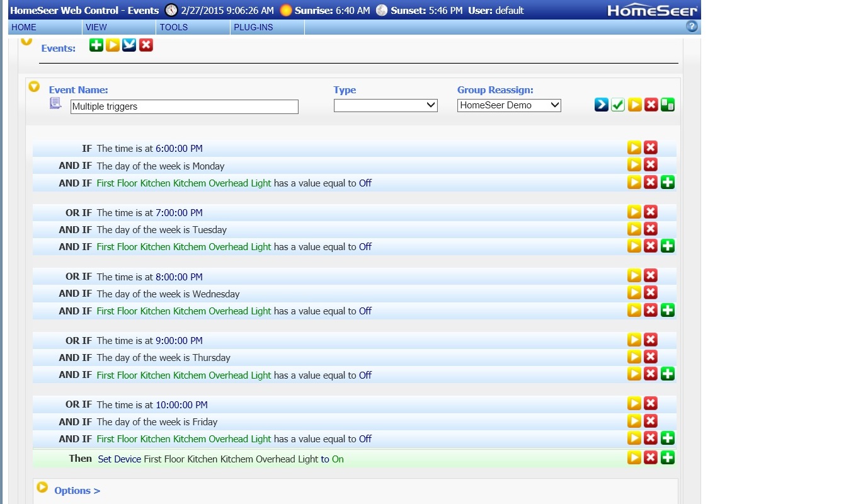Click the Set Device action link
Screen dimensions: 863x504
pos(120,459)
